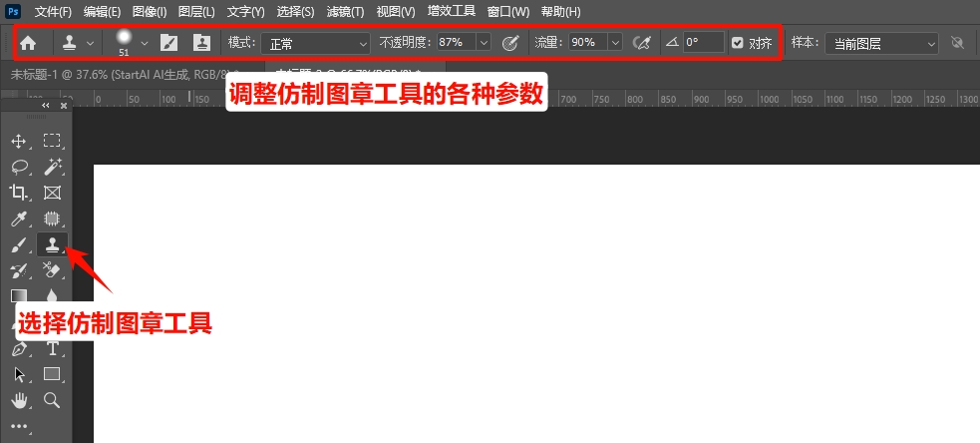980x443 pixels.
Task: Select the Spot Healing patch tool
Action: point(52,219)
